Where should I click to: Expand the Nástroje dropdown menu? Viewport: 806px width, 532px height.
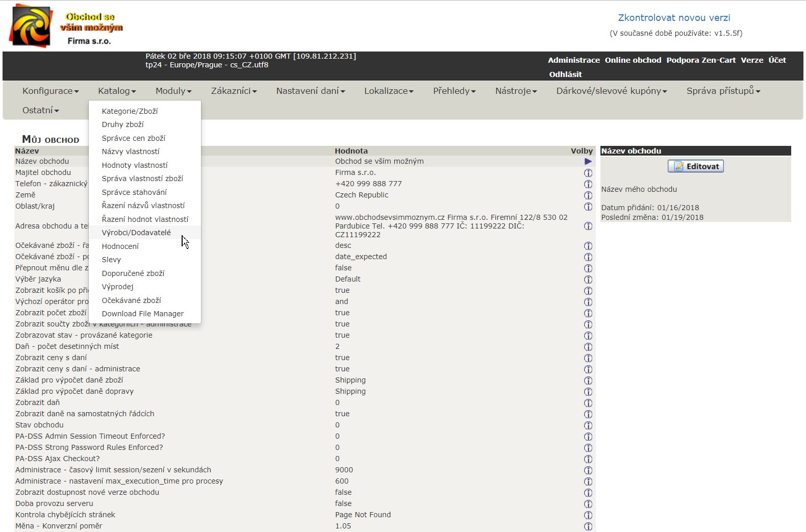[516, 91]
